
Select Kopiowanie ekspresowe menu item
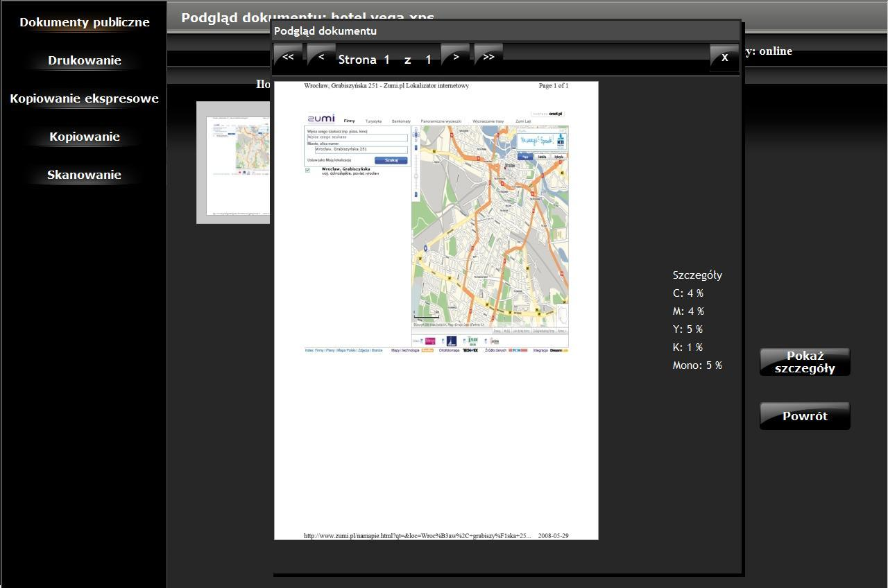tap(85, 98)
